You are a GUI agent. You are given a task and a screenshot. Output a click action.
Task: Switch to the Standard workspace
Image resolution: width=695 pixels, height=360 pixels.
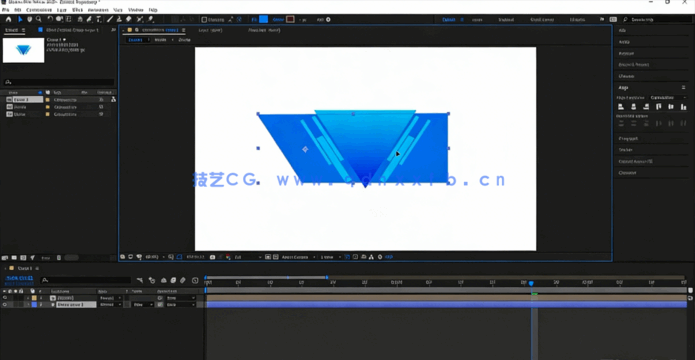pyautogui.click(x=506, y=20)
